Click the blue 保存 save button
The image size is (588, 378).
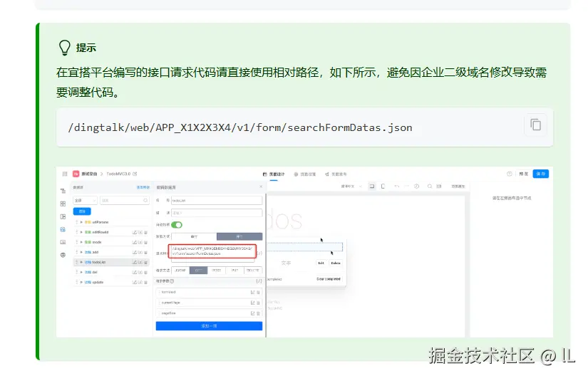coord(541,174)
